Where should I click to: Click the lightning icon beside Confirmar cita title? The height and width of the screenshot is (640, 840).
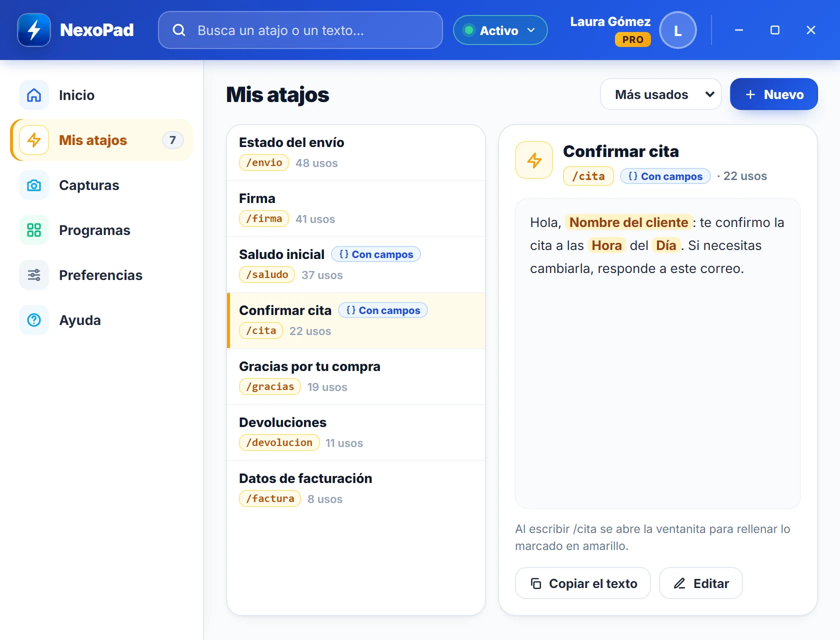click(x=534, y=160)
